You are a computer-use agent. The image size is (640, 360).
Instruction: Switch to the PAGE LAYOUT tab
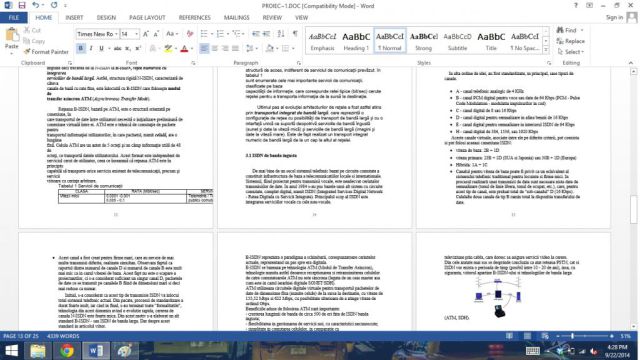147,18
